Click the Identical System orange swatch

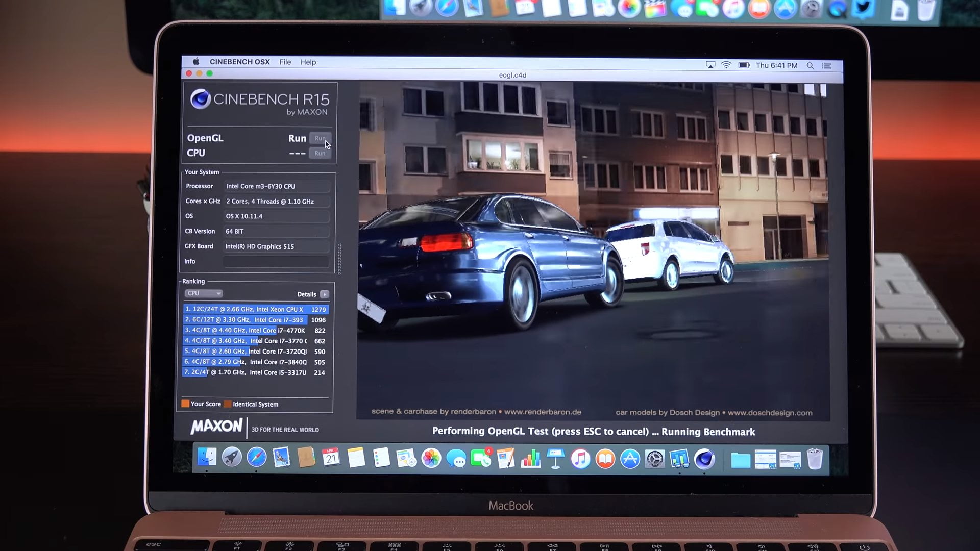point(228,404)
